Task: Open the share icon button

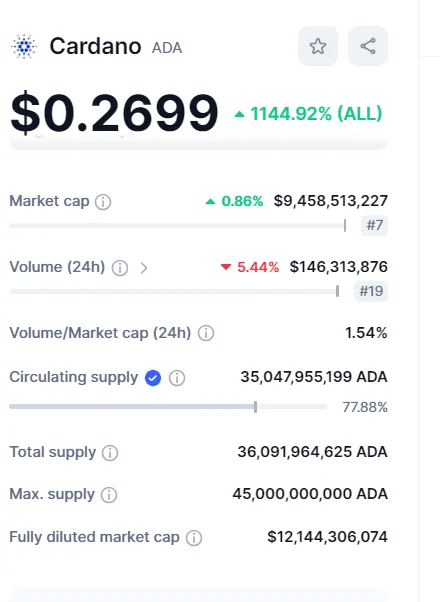Action: (368, 46)
